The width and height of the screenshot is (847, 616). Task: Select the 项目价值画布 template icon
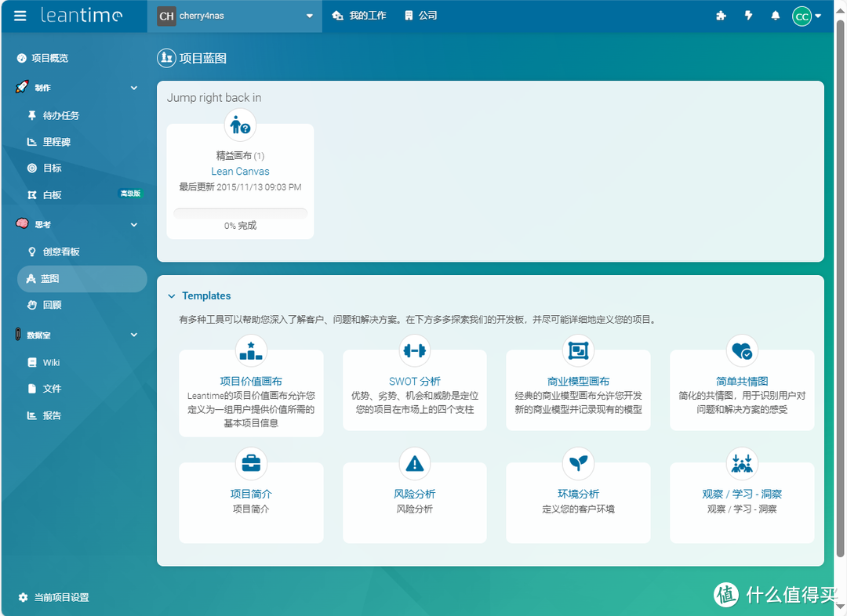click(251, 350)
